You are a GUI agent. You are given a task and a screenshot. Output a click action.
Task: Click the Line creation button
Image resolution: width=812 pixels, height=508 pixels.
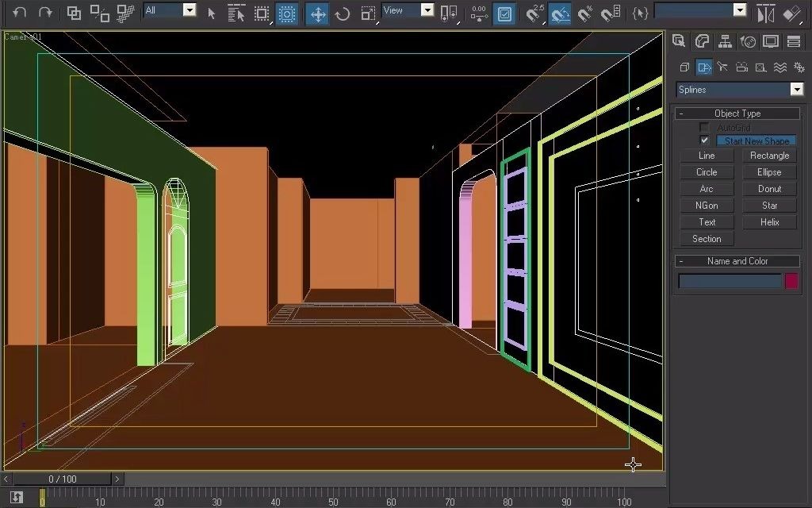pos(706,156)
